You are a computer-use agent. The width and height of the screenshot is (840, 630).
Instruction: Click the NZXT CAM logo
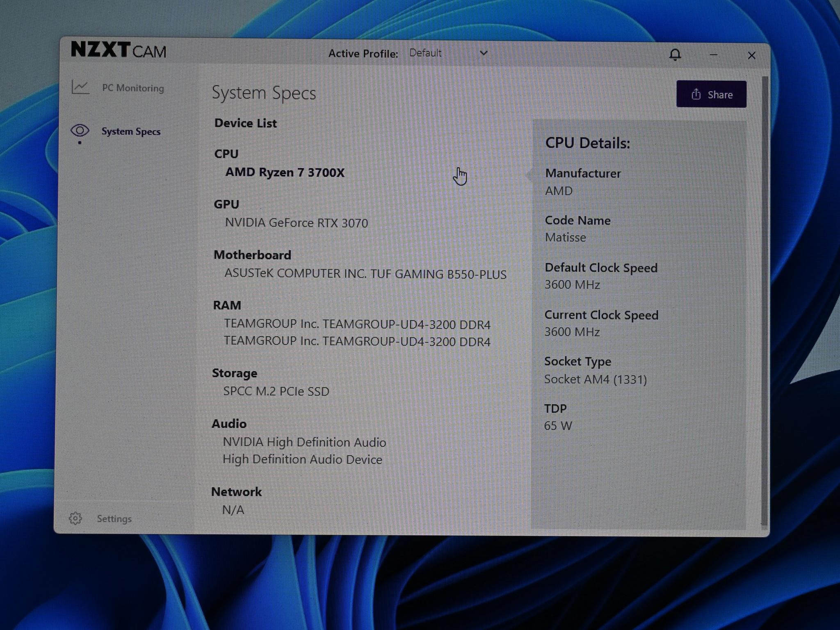pos(119,50)
